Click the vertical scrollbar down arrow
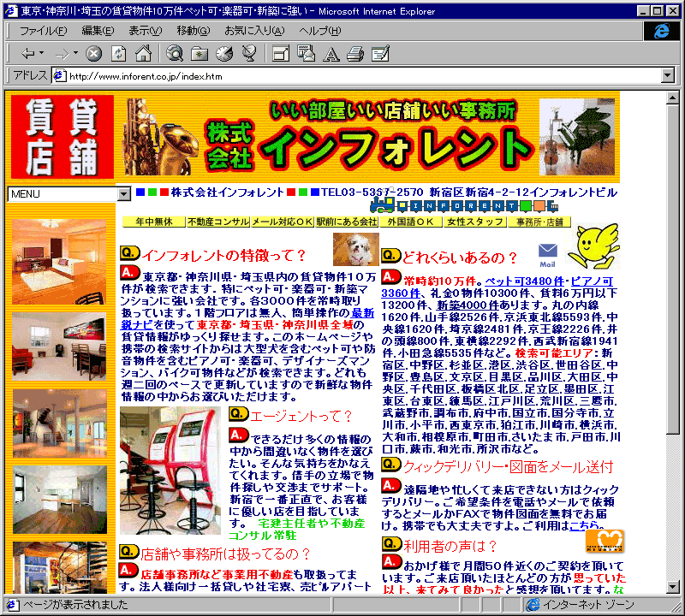 [x=673, y=587]
